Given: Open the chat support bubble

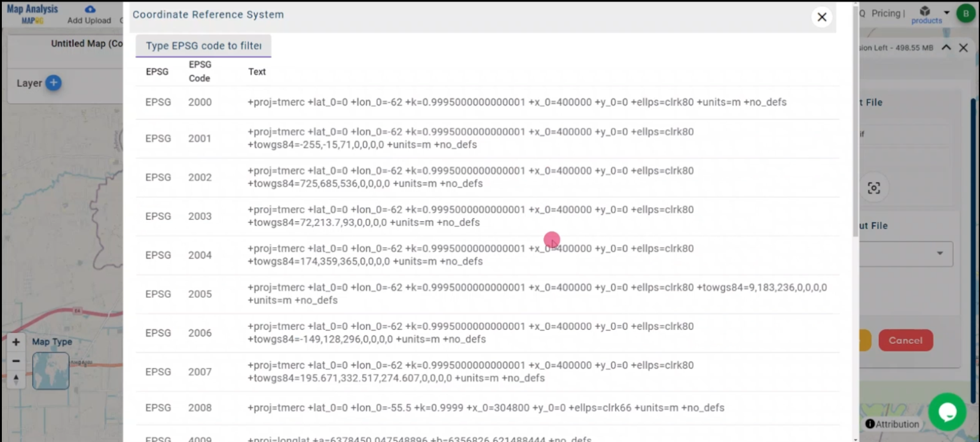Looking at the screenshot, I should [947, 412].
